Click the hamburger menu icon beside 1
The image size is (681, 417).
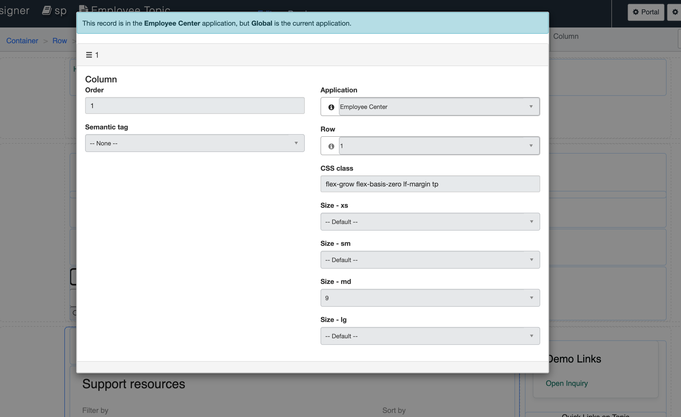[89, 55]
